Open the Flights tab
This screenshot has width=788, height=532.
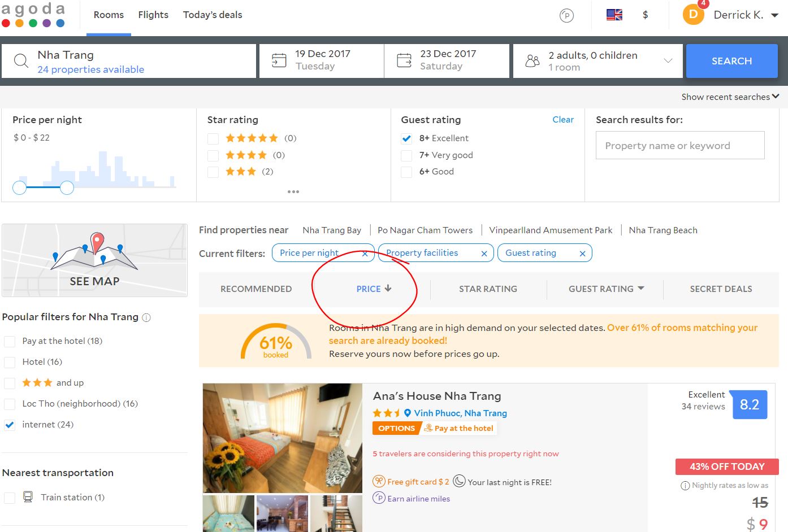(153, 15)
